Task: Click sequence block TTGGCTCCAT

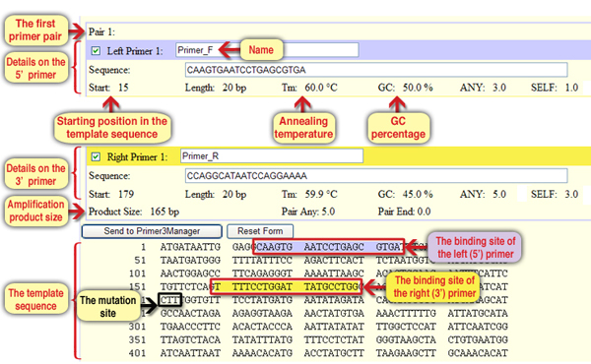Action: (406, 327)
